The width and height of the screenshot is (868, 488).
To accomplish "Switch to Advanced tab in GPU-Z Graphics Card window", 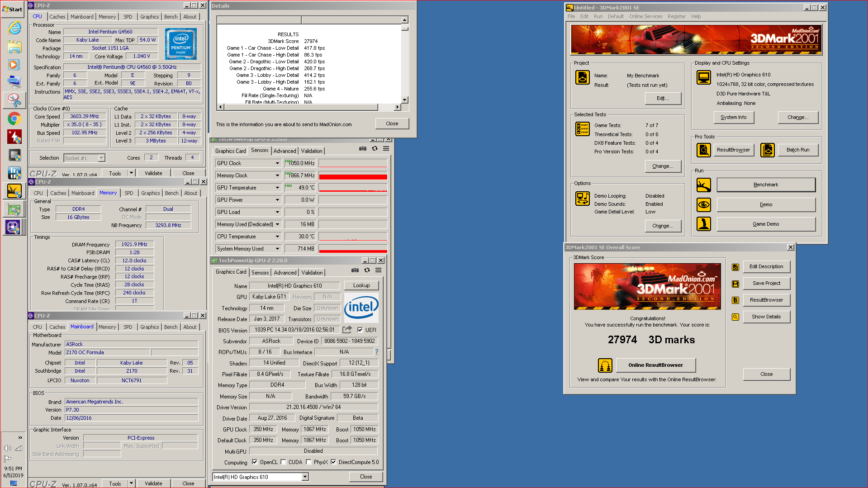I will pyautogui.click(x=285, y=273).
